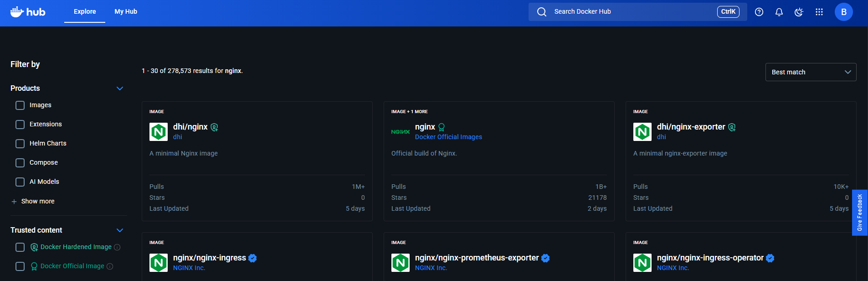Click the nginx/nginx-ingress N logo

[x=159, y=263]
